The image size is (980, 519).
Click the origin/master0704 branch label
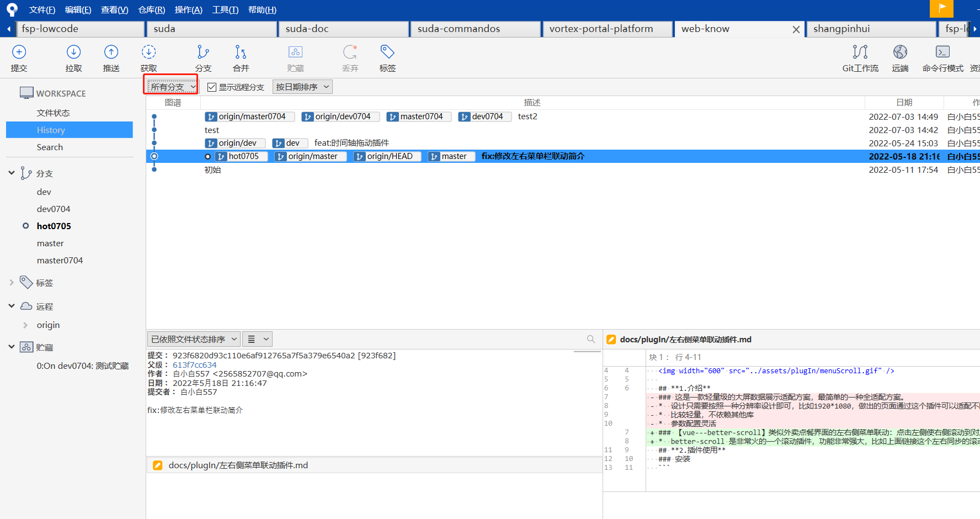pos(250,116)
